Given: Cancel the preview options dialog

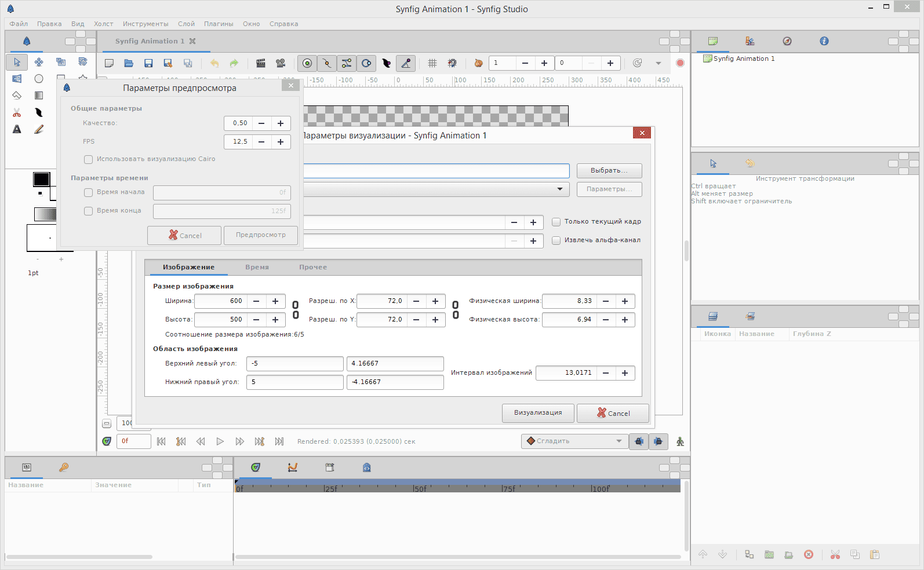Looking at the screenshot, I should [x=184, y=235].
